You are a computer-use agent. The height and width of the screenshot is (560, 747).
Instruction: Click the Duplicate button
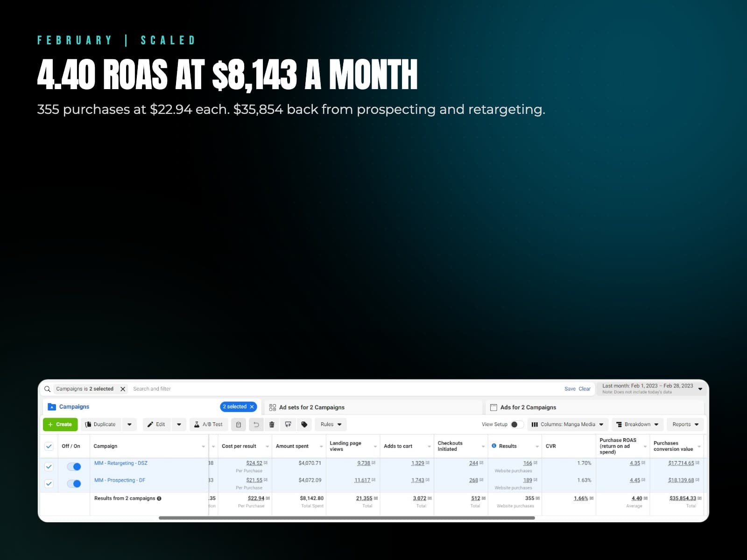101,424
